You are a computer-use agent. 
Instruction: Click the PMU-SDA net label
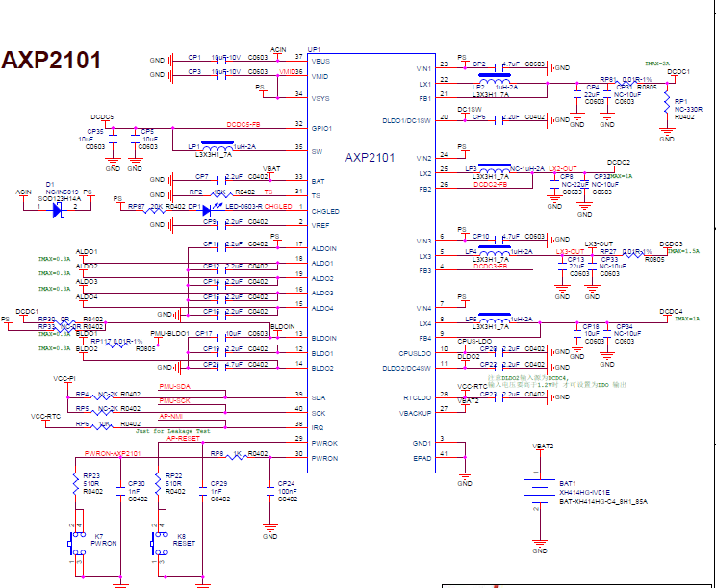tap(174, 387)
